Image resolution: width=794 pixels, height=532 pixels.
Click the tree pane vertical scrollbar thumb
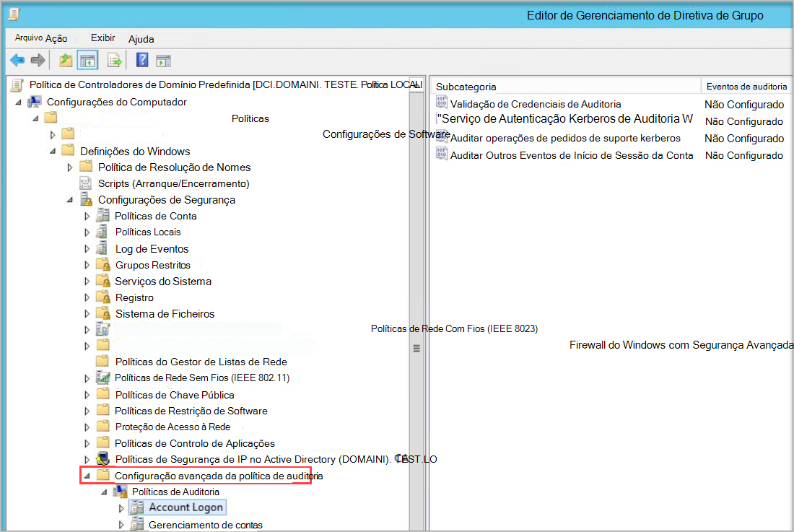pos(416,348)
